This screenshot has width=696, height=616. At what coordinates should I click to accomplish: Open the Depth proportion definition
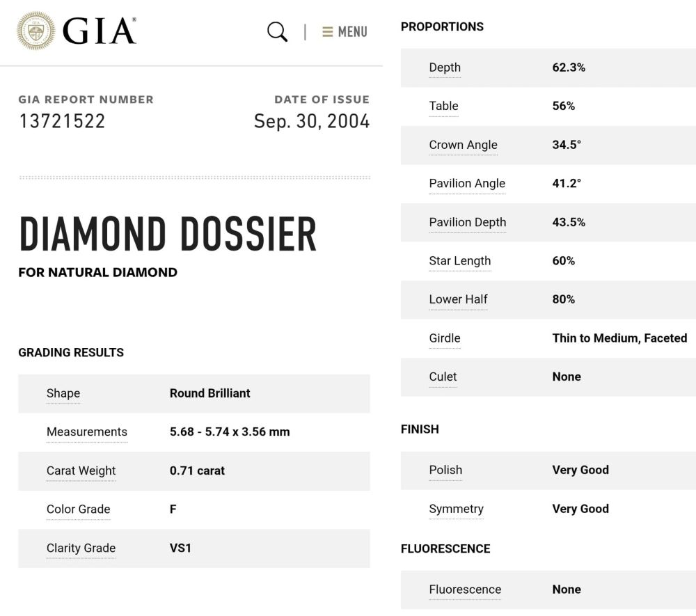pyautogui.click(x=445, y=68)
